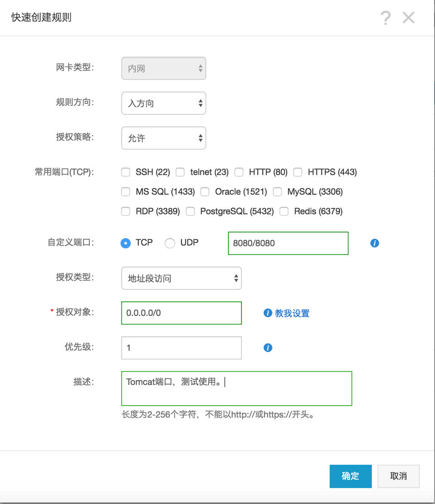This screenshot has height=504, width=435.
Task: Check the PostgreSQL (5432) option
Action: click(x=190, y=211)
